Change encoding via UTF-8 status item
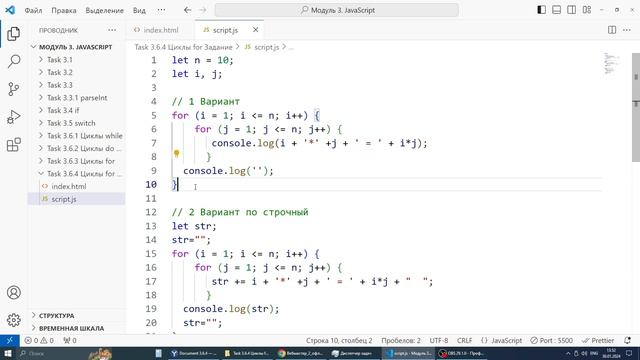640x360 pixels. coord(439,340)
